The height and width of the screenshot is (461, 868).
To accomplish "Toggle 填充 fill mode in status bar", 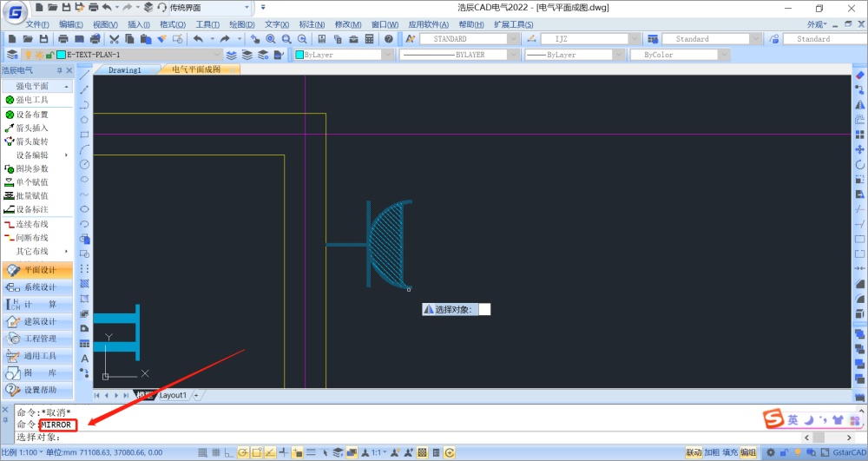I will [x=730, y=452].
